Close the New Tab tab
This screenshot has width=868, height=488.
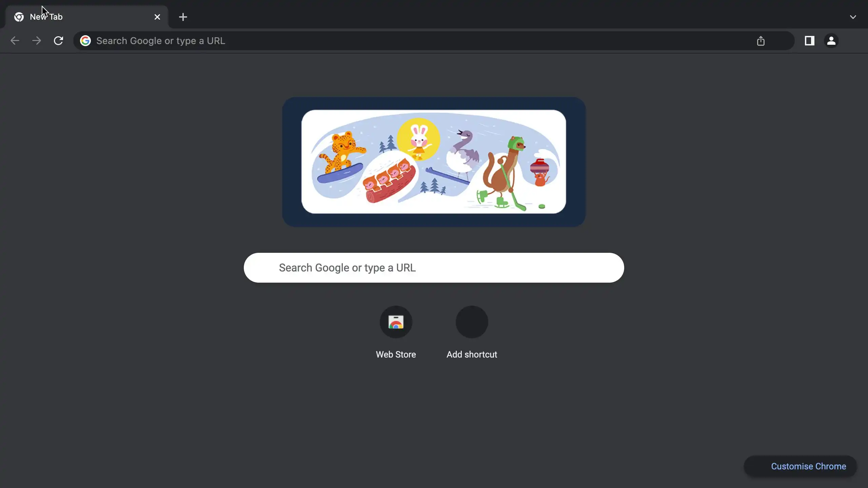[x=157, y=17]
